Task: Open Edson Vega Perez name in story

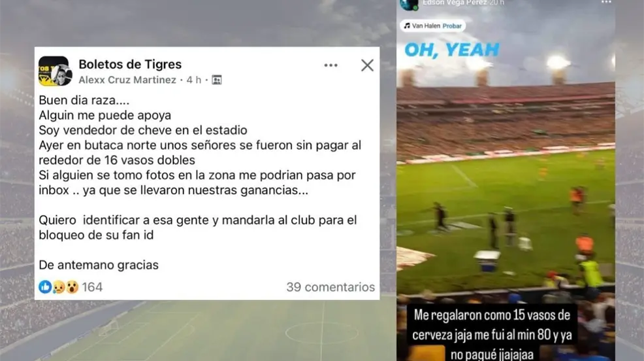Action: click(455, 3)
